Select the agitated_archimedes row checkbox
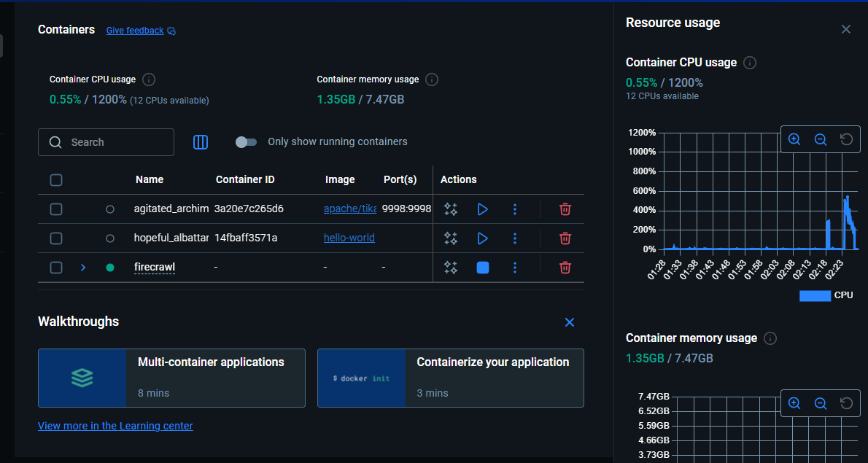The height and width of the screenshot is (463, 868). (56, 209)
